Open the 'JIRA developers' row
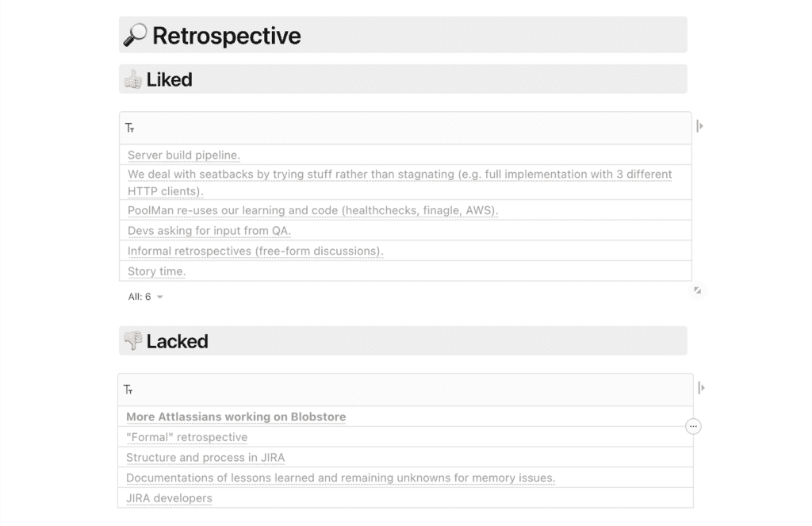 point(169,498)
